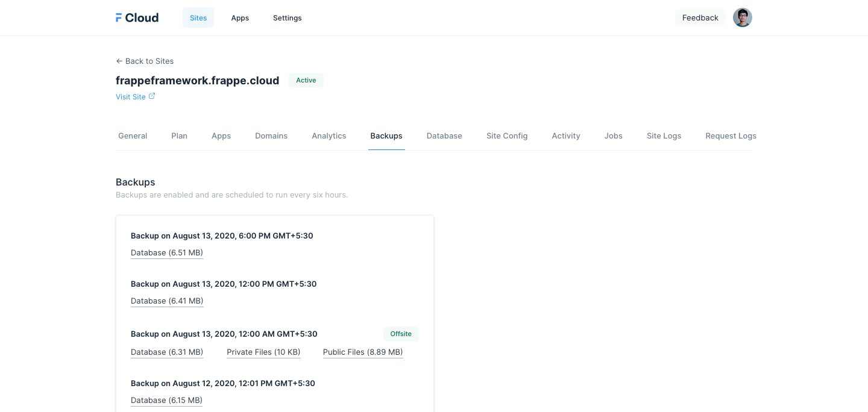Download Database (6.15 MB) from August 12

pos(166,401)
